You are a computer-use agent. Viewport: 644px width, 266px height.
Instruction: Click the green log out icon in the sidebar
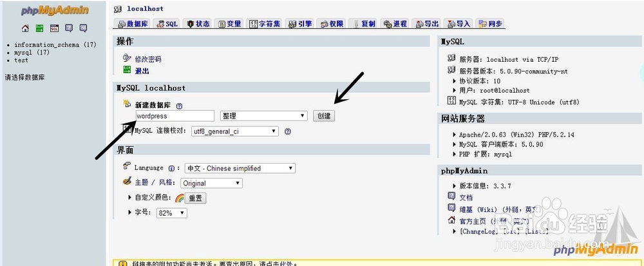(39, 28)
